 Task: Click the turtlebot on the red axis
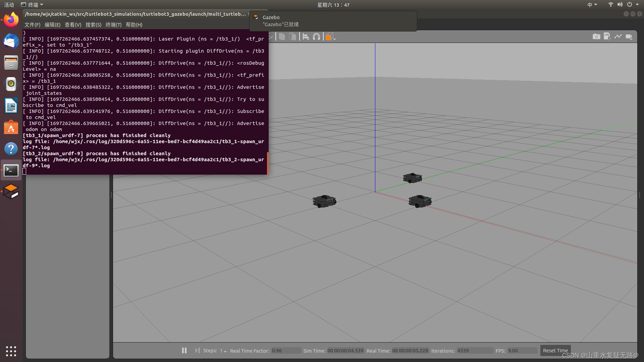click(x=420, y=201)
